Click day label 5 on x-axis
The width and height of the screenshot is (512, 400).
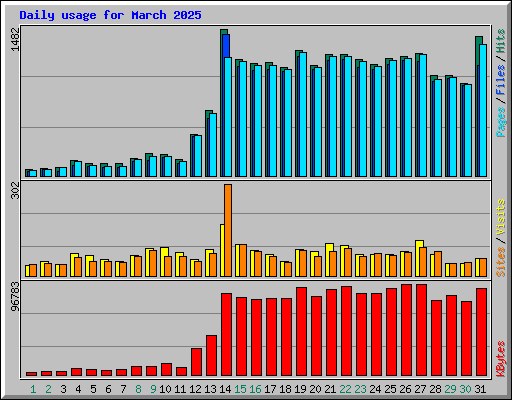point(93,389)
